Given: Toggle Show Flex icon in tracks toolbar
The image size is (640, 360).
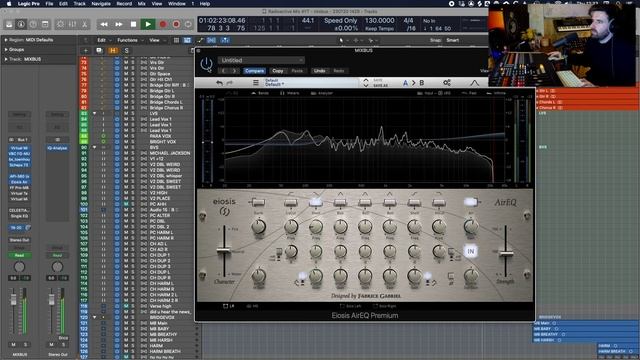Looking at the screenshot, I should [x=211, y=40].
